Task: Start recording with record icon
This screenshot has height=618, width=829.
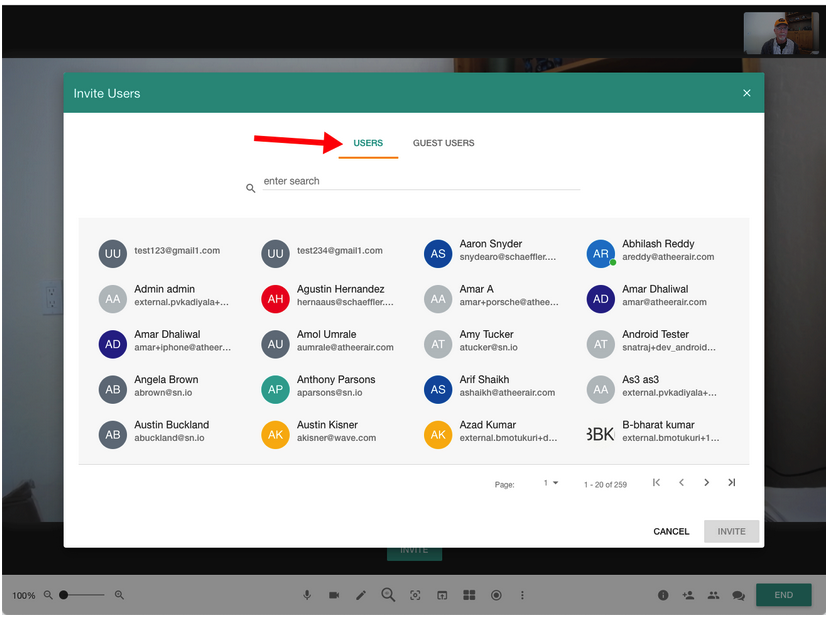Action: [496, 595]
